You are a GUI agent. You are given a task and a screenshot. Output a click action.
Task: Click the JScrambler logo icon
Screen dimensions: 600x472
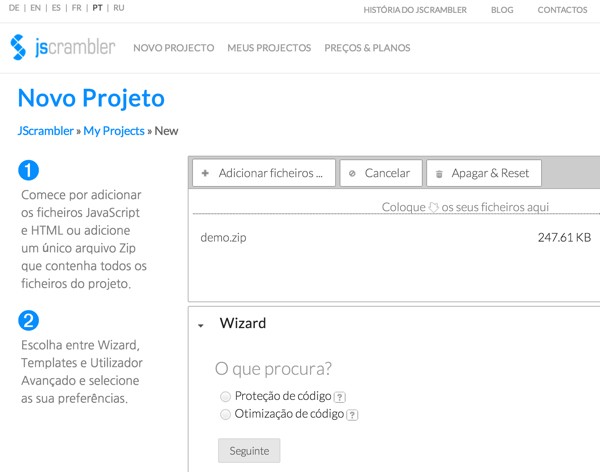click(18, 47)
